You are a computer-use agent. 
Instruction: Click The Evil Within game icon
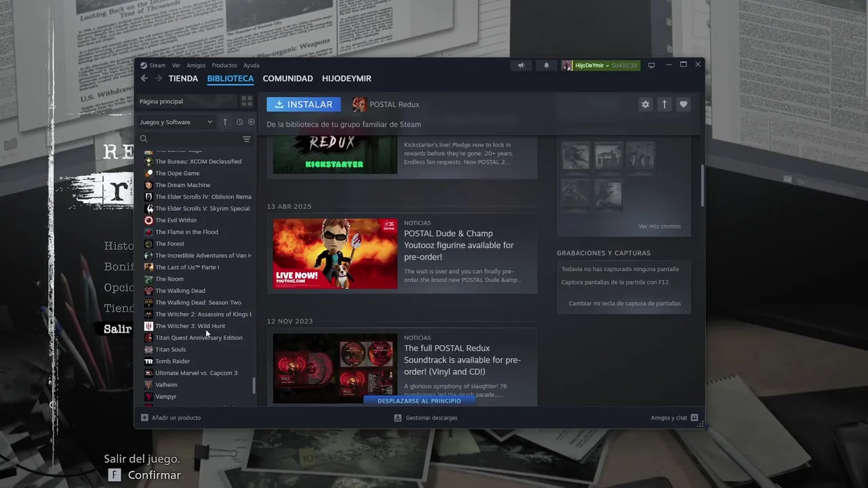(x=149, y=220)
